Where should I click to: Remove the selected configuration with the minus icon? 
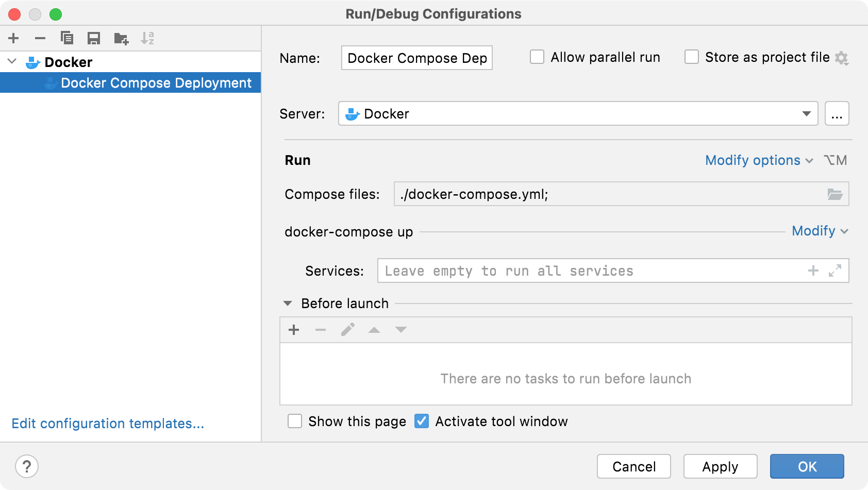tap(40, 38)
